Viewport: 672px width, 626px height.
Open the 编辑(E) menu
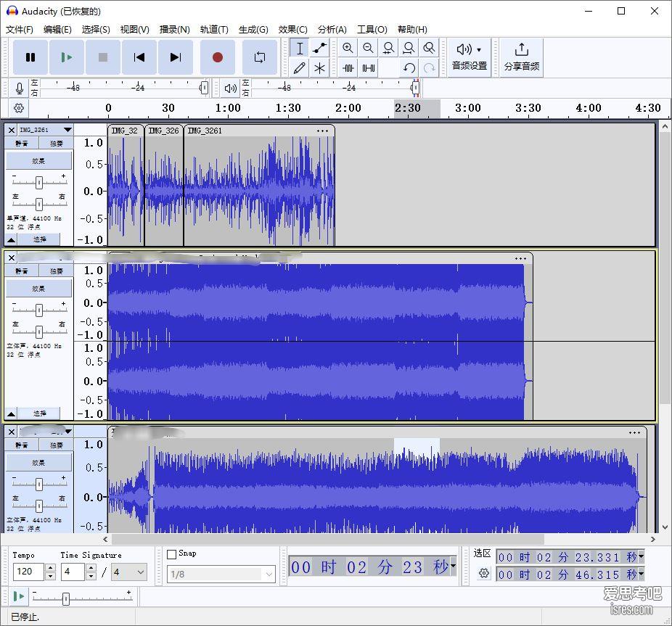[57, 29]
